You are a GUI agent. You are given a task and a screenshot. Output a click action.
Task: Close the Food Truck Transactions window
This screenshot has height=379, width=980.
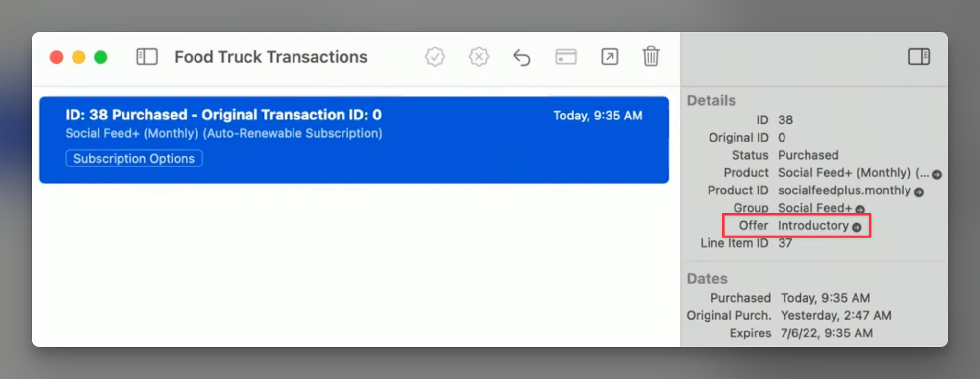click(57, 57)
